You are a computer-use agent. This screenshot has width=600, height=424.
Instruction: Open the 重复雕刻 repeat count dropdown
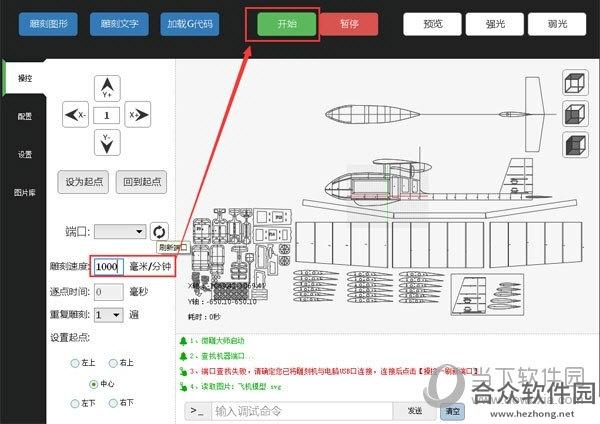(x=109, y=315)
